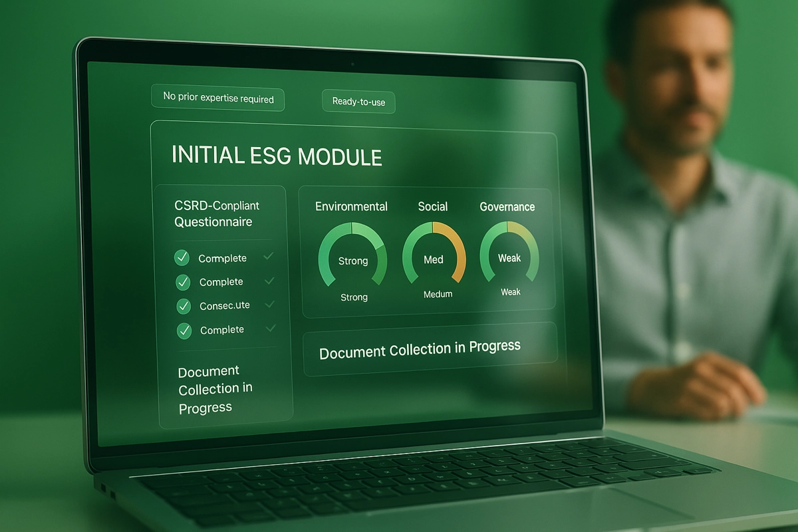Click the INITIAL ESG MODULE title
The width and height of the screenshot is (798, 532).
277,156
